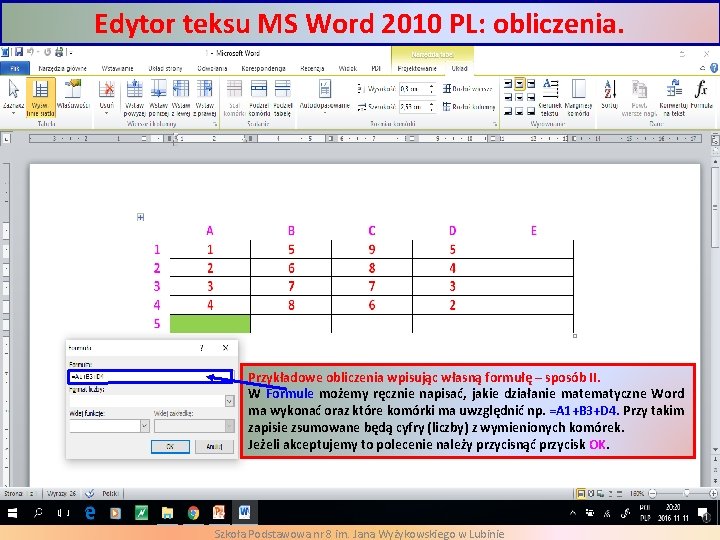Click the Zaznacz selection arrow tool
720x540 pixels.
point(13,95)
